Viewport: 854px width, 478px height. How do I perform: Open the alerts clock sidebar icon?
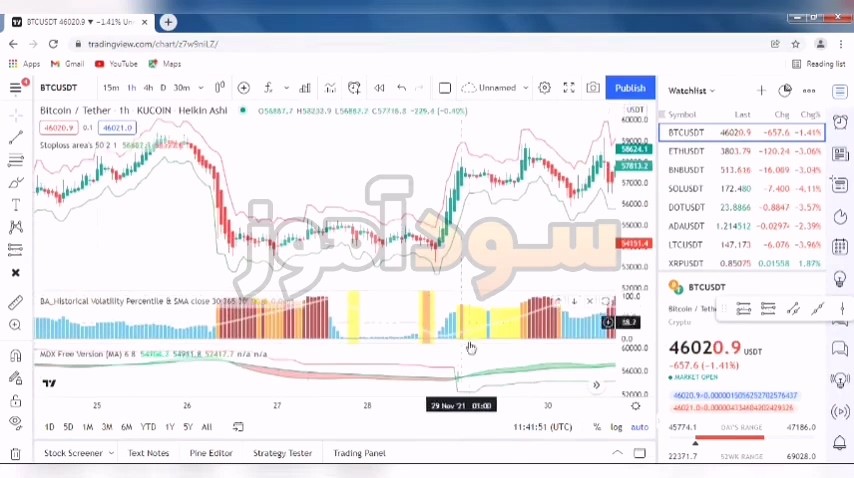[x=840, y=122]
